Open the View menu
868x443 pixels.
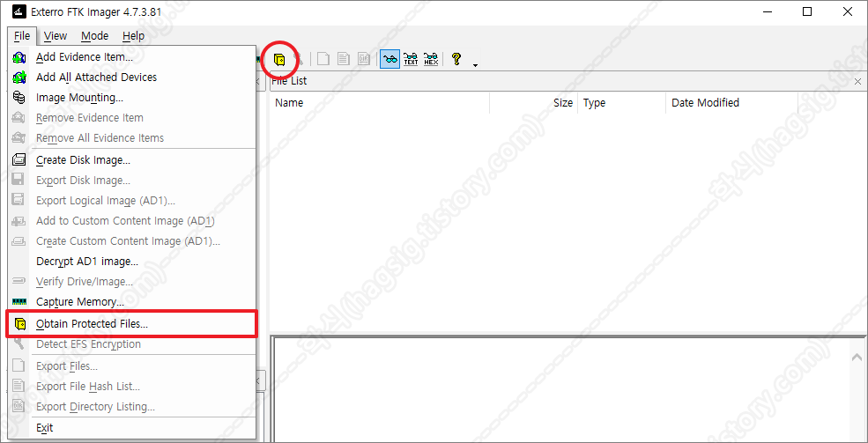56,36
